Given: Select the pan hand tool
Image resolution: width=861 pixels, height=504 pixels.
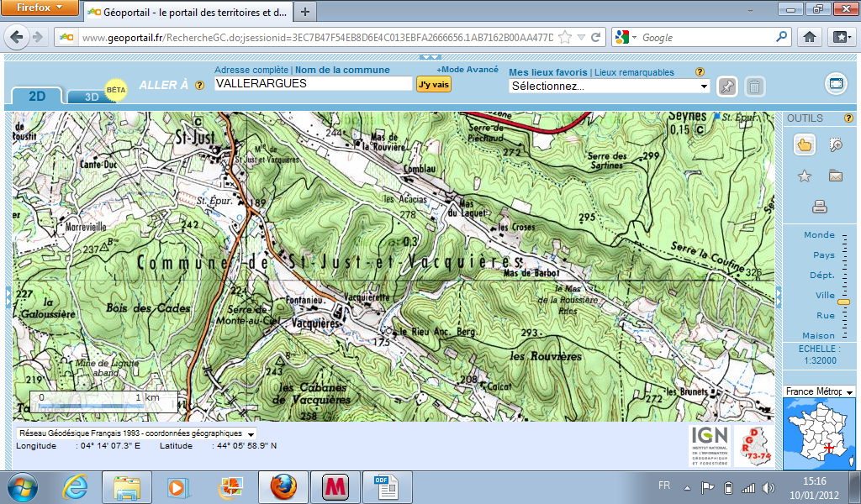Looking at the screenshot, I should (804, 144).
